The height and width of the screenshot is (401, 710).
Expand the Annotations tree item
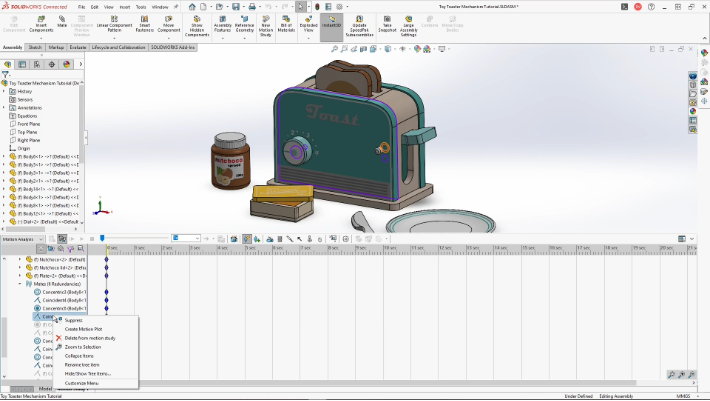pyautogui.click(x=4, y=108)
